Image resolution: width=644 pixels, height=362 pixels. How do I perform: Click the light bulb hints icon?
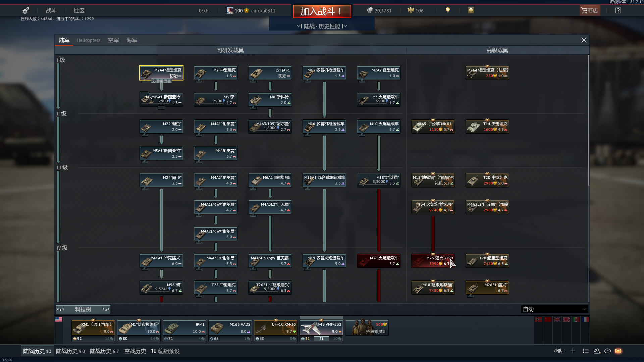(x=447, y=10)
